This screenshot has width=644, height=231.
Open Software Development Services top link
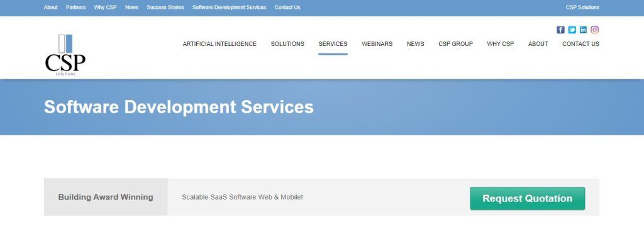coord(229,8)
